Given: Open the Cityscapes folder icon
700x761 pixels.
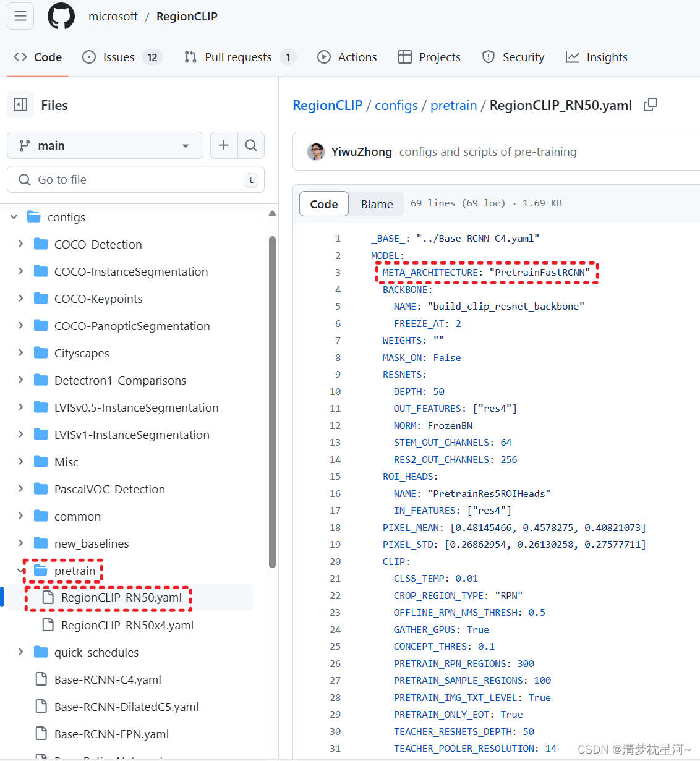Looking at the screenshot, I should pos(41,353).
